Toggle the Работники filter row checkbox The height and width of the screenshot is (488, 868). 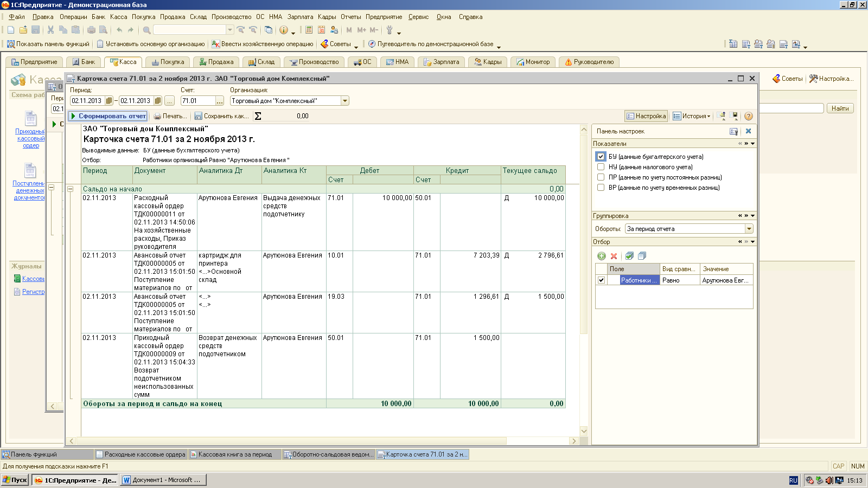601,280
